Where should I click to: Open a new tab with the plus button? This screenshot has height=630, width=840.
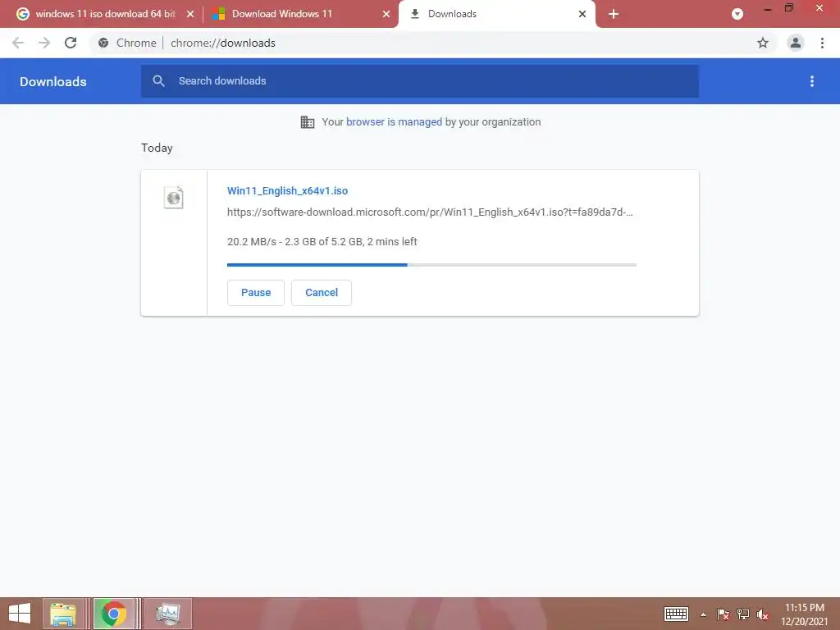pos(614,14)
